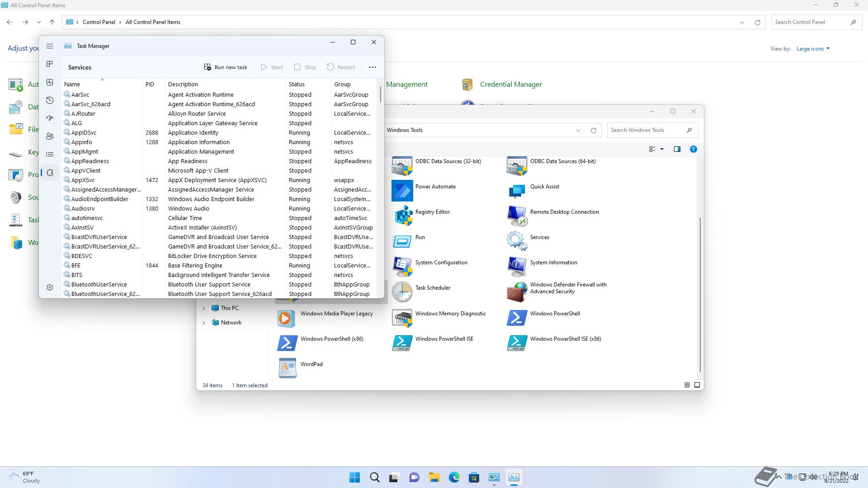Viewport: 868px width, 488px height.
Task: Open Control Panel address bar history dropdown
Action: (x=742, y=22)
